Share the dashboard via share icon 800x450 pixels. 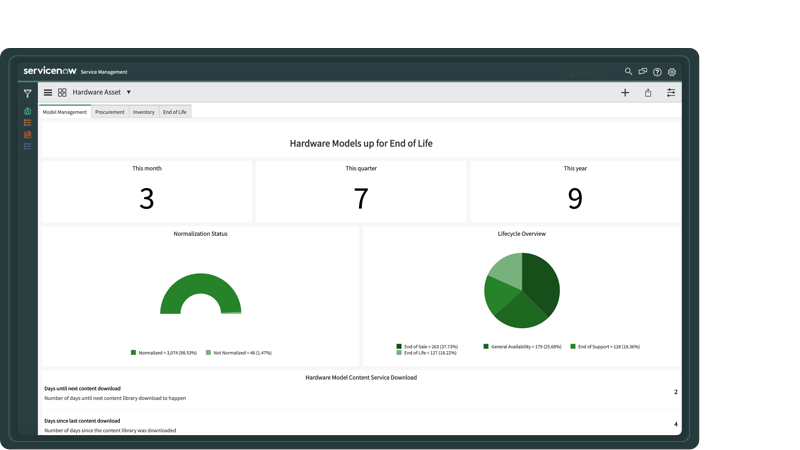click(x=648, y=92)
